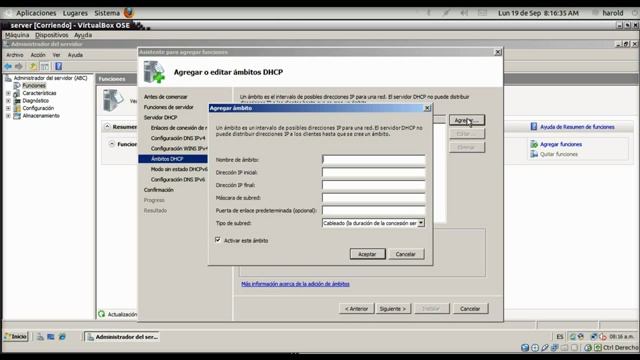Click the Dirección IP final input field
Viewport: 640px width, 360px height.
tap(373, 185)
